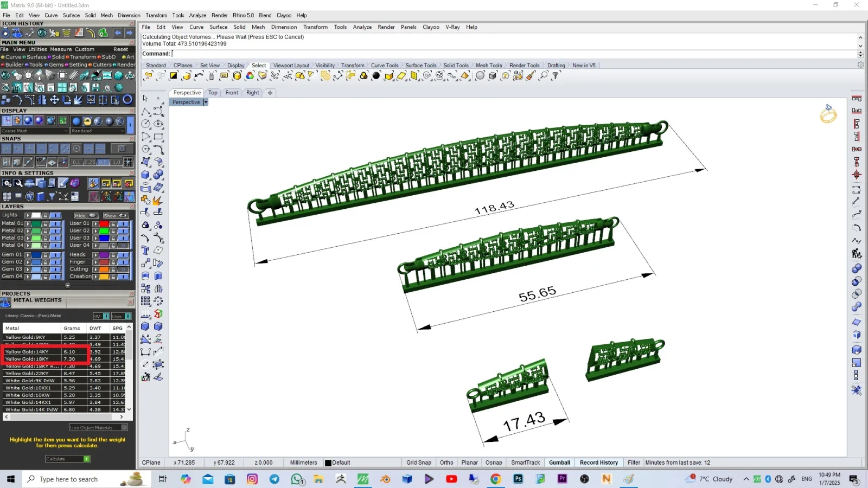Toggle Gumball in status bar
Viewport: 868px width, 488px height.
pyautogui.click(x=559, y=463)
